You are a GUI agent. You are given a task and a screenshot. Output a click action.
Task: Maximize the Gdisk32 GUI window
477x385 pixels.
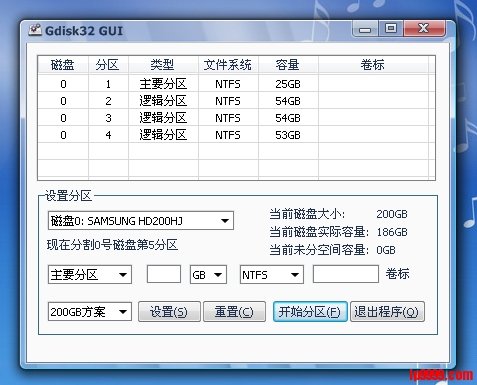coord(391,29)
